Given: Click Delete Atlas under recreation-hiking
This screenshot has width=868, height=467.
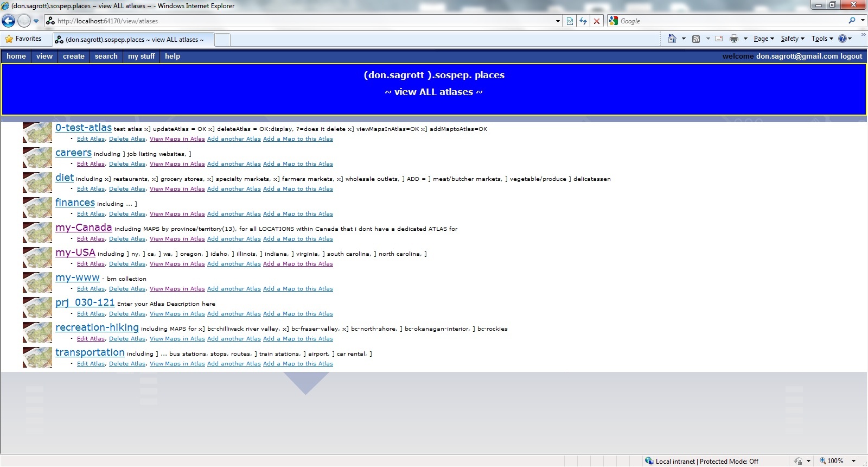Looking at the screenshot, I should pyautogui.click(x=127, y=339).
